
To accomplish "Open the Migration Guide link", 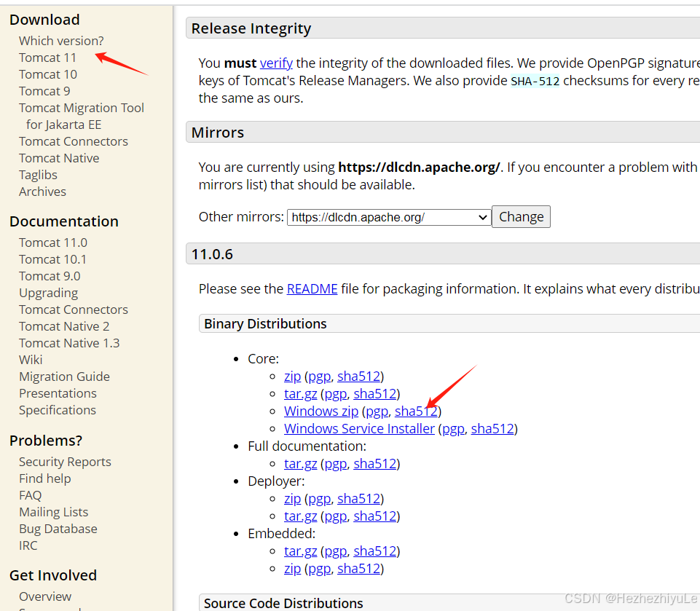I will [x=64, y=377].
